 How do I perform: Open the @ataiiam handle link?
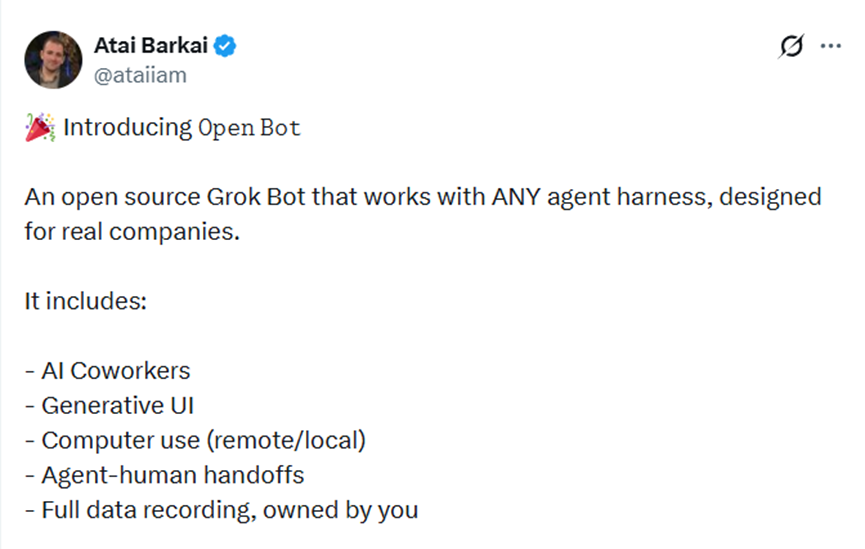pos(140,75)
